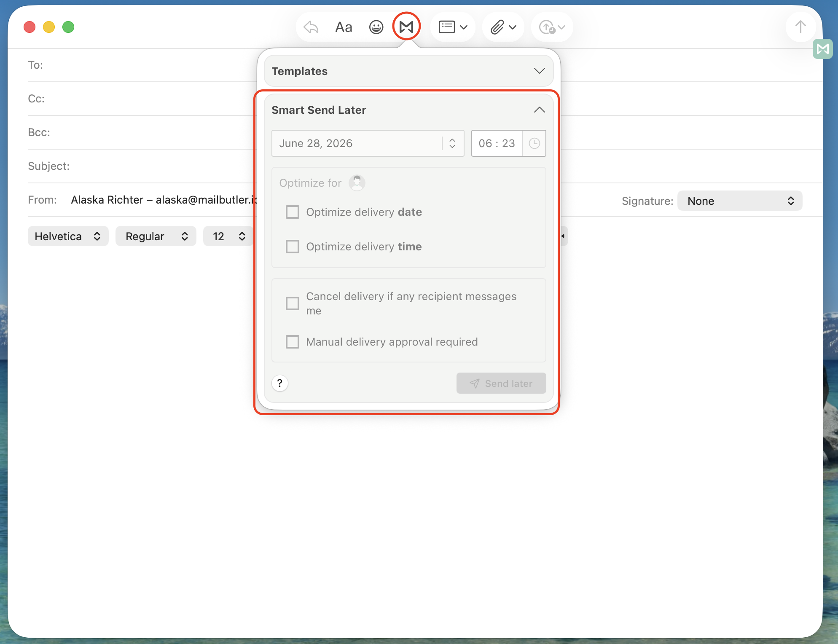Enable Optimize delivery date checkbox

pos(293,212)
